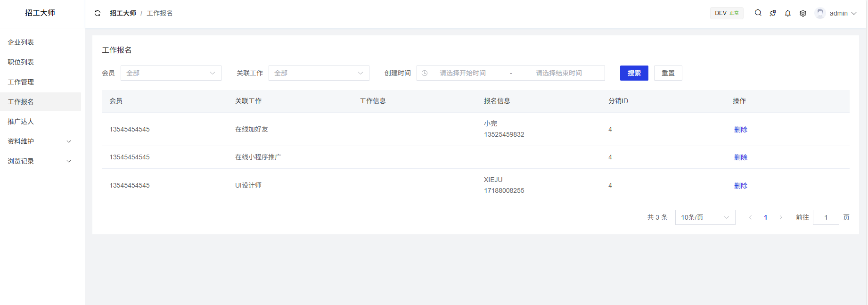Open the notifications bell
Screen dimensions: 868x305
click(x=788, y=13)
